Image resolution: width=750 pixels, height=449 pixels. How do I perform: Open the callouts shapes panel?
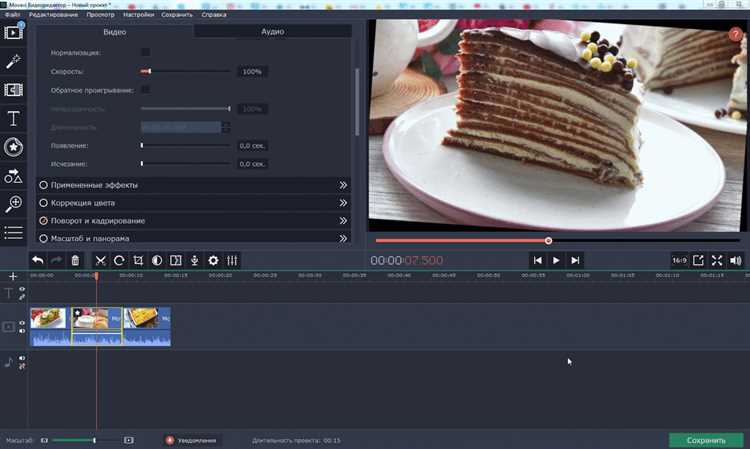13,176
